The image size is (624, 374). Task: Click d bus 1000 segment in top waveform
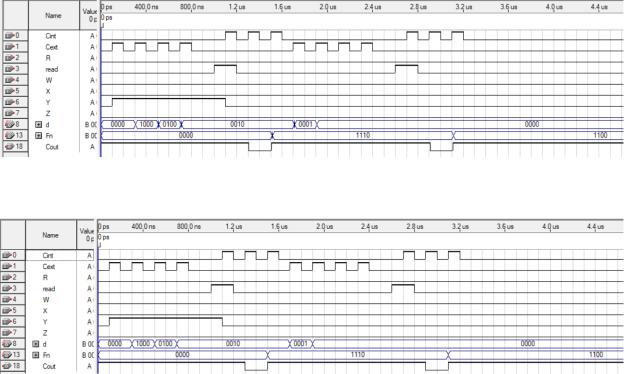(x=146, y=125)
